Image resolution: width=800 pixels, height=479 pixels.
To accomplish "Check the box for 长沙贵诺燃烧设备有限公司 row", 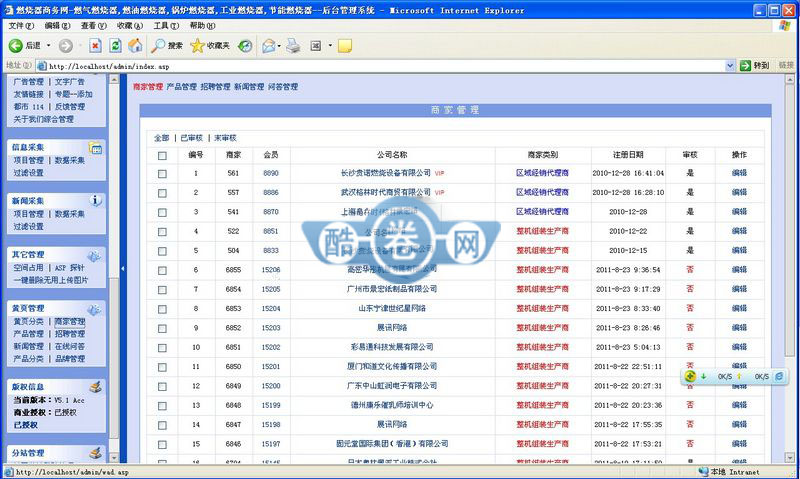I will tap(162, 174).
